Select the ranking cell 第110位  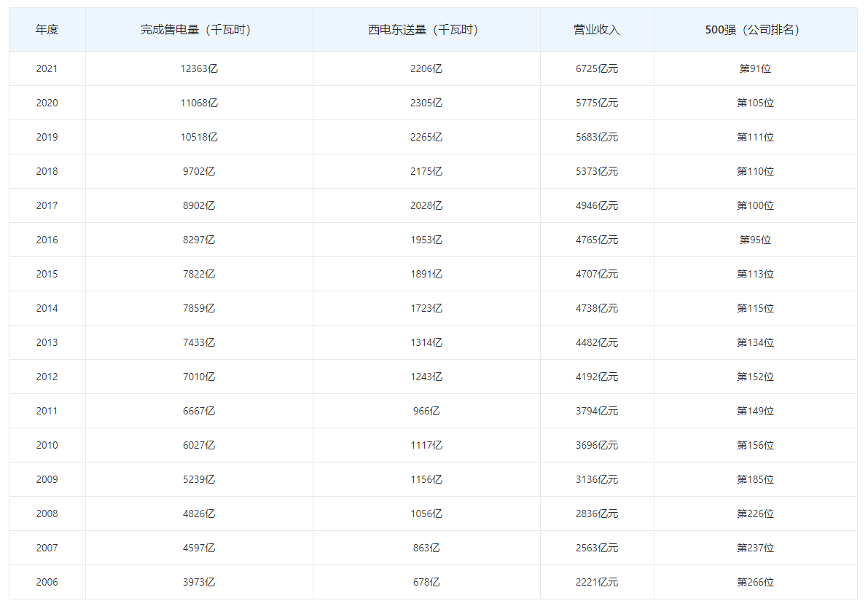click(756, 172)
